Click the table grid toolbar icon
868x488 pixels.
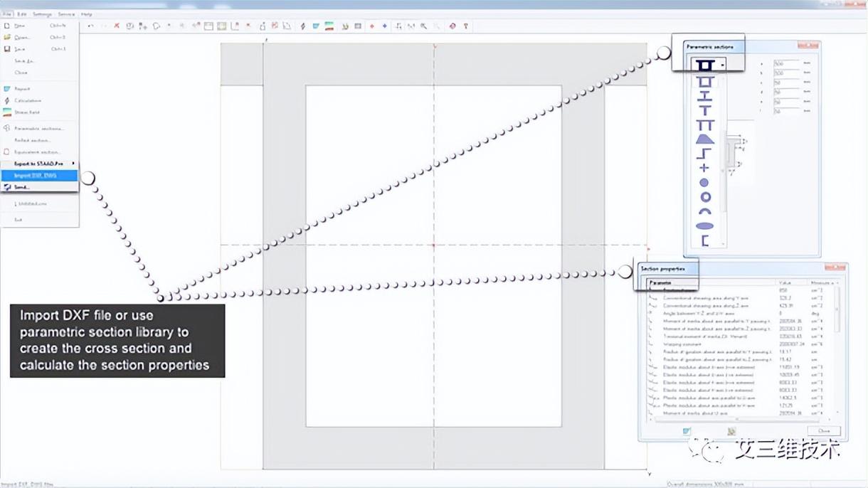358,26
